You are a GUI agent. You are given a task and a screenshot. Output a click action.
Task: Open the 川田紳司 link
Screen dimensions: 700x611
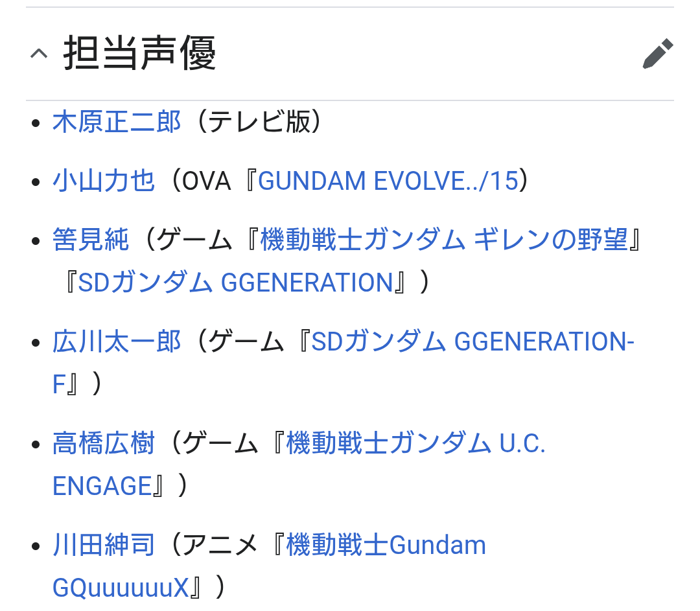[x=104, y=545]
